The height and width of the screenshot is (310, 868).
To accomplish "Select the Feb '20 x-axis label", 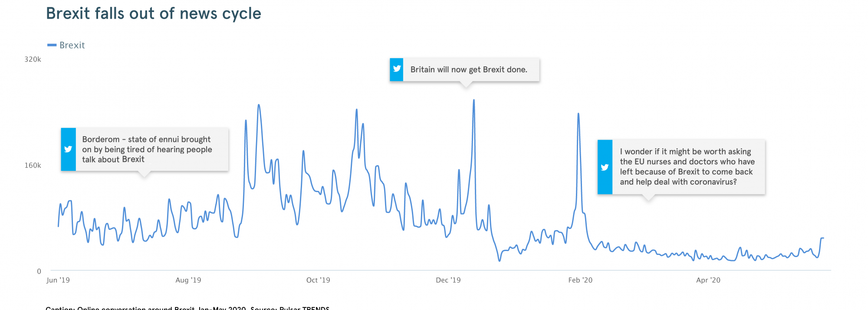I will pos(580,280).
